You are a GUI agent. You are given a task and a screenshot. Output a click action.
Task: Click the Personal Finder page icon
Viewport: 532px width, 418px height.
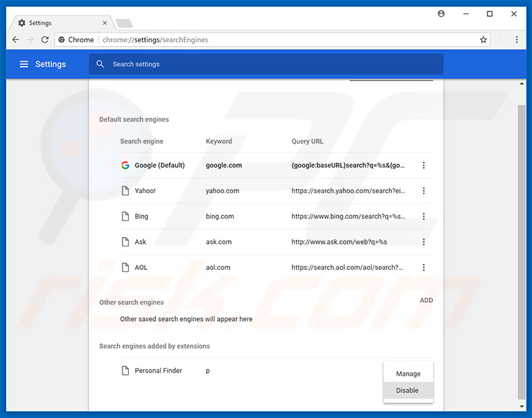(125, 370)
